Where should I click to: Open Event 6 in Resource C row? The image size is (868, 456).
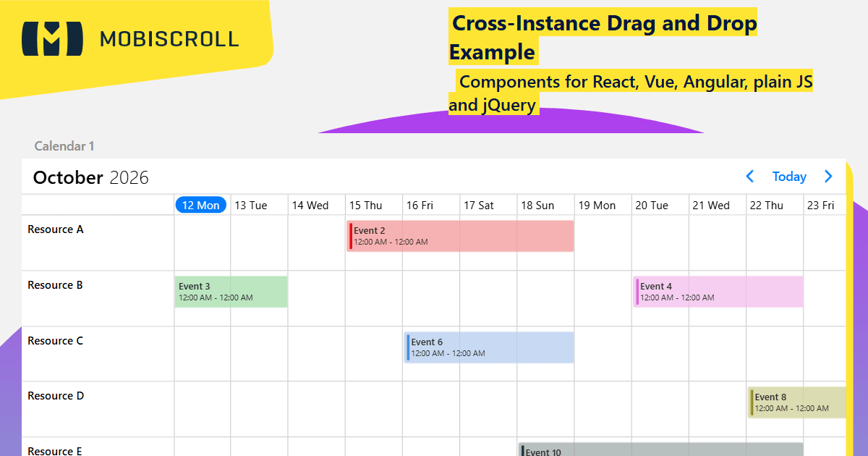[x=490, y=347]
